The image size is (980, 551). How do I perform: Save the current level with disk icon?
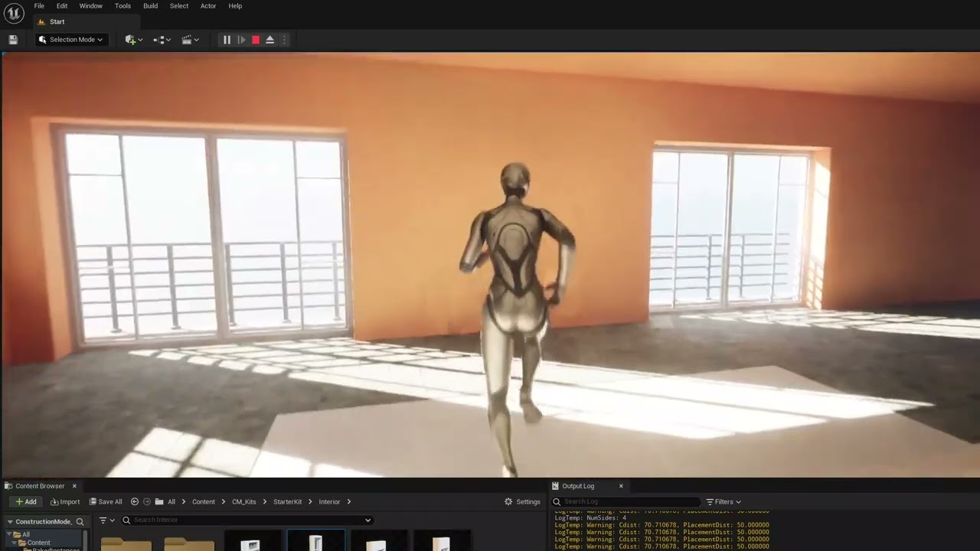click(x=13, y=40)
